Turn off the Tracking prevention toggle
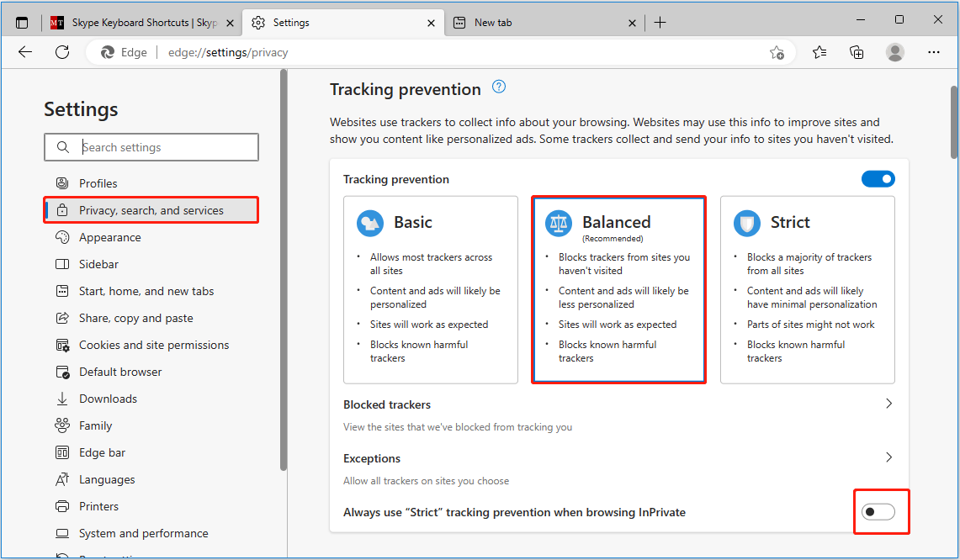The height and width of the screenshot is (560, 960). pyautogui.click(x=878, y=178)
